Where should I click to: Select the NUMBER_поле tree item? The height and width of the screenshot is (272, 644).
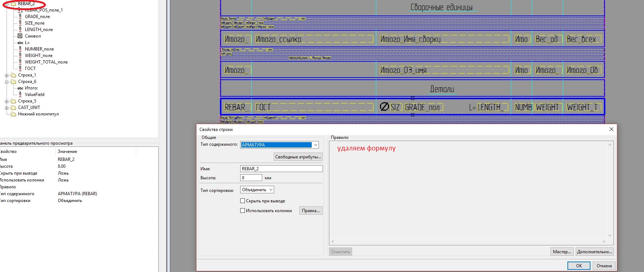pos(39,49)
